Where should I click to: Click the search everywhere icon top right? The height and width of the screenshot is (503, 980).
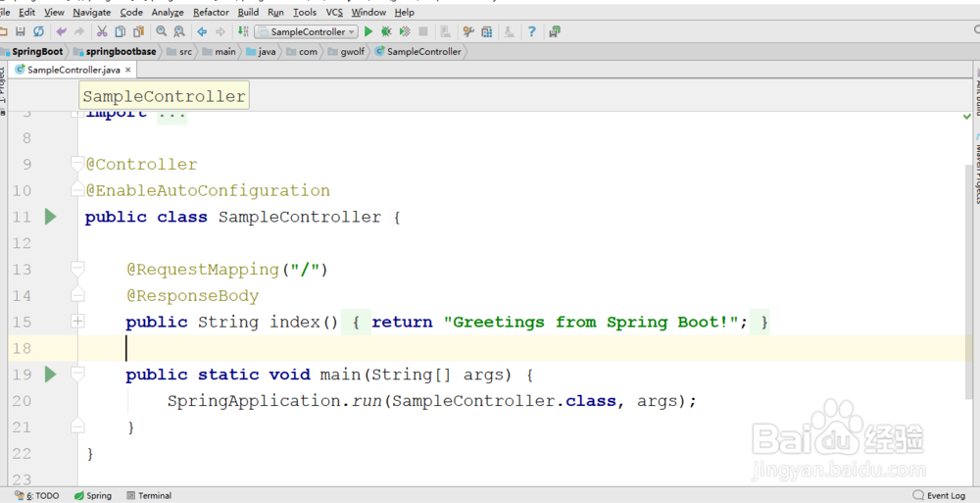[x=976, y=30]
